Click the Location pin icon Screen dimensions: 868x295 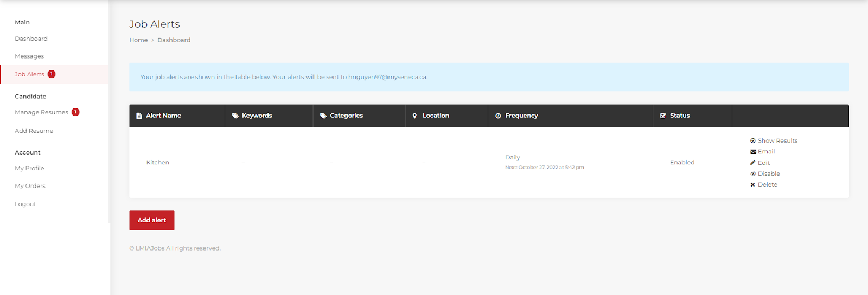click(414, 116)
